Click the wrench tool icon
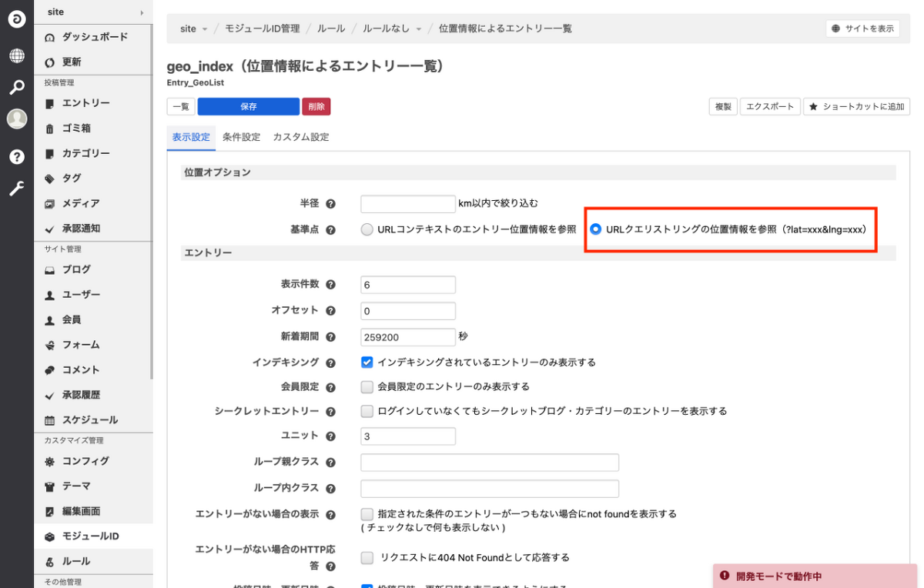 [17, 189]
